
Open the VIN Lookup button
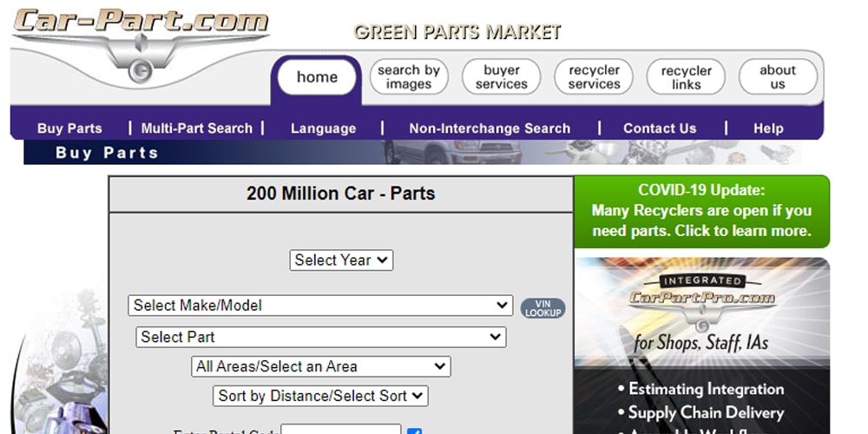tap(543, 308)
